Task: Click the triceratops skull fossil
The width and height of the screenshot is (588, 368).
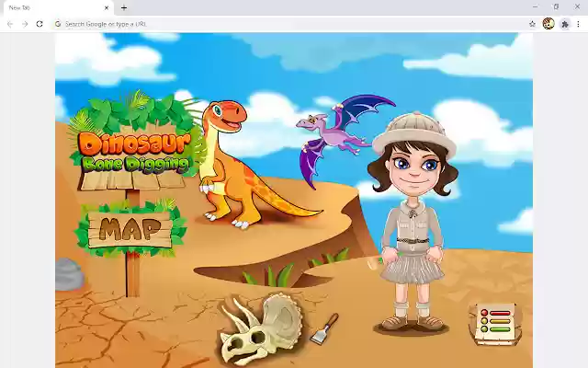Action: point(261,330)
